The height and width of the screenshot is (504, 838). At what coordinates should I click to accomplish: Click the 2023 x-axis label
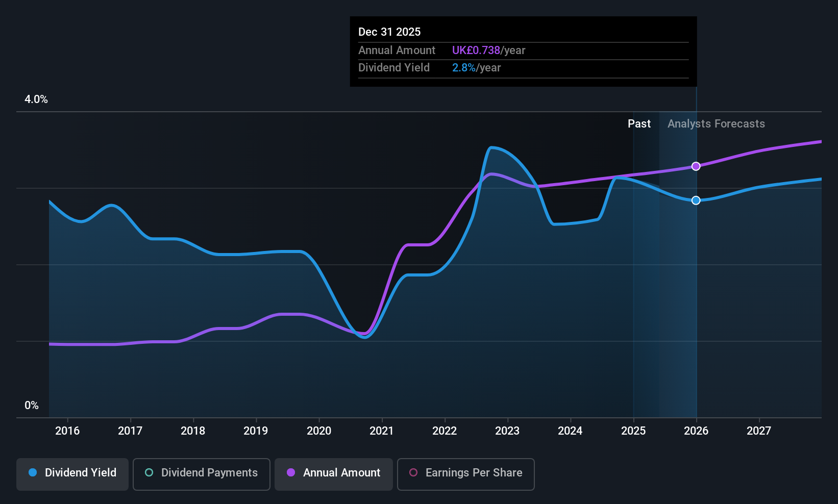(x=507, y=431)
